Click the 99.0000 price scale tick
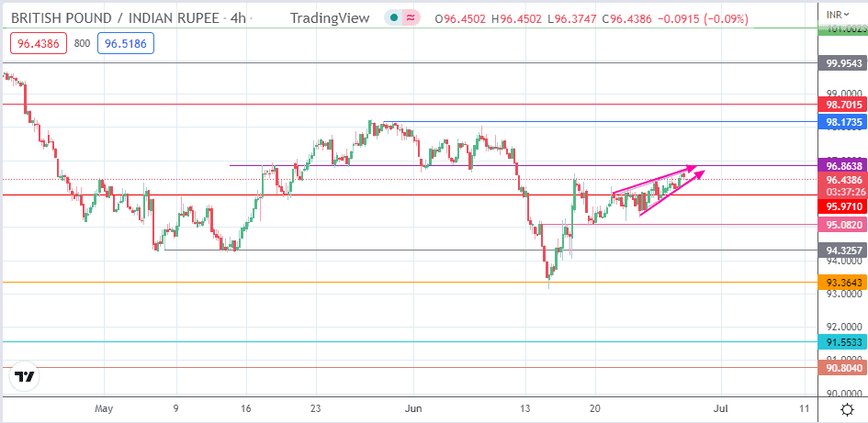This screenshot has width=868, height=423. pyautogui.click(x=843, y=93)
